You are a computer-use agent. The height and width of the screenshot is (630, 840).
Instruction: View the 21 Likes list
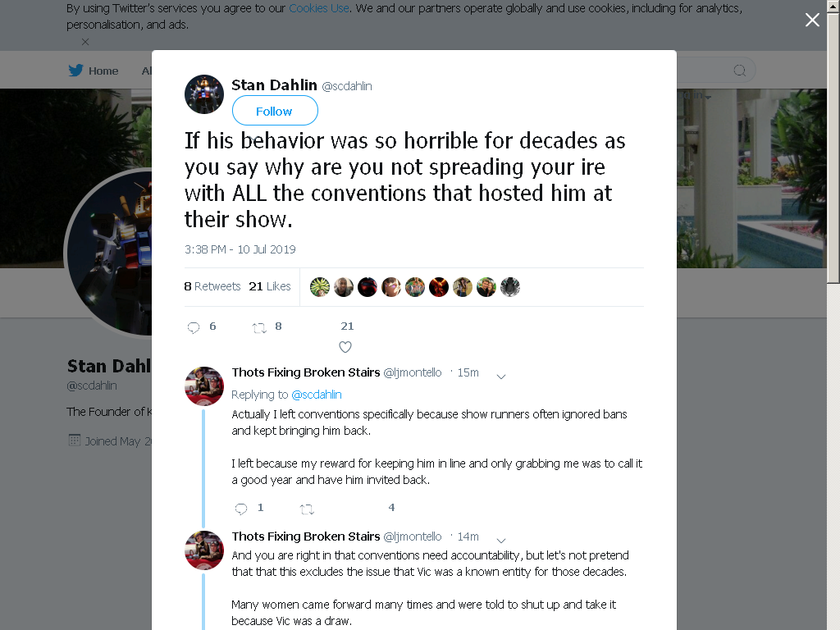[x=269, y=286]
